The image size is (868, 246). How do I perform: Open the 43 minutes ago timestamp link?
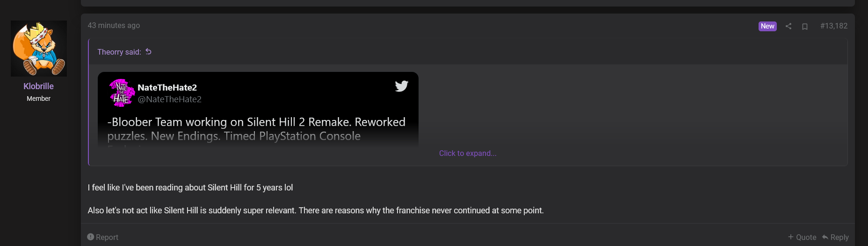114,25
